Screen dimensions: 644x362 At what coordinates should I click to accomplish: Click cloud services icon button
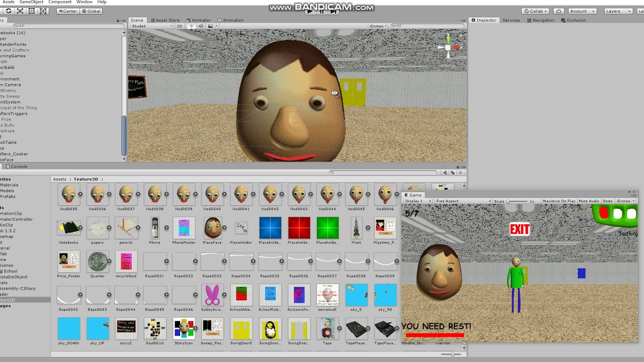click(x=558, y=11)
